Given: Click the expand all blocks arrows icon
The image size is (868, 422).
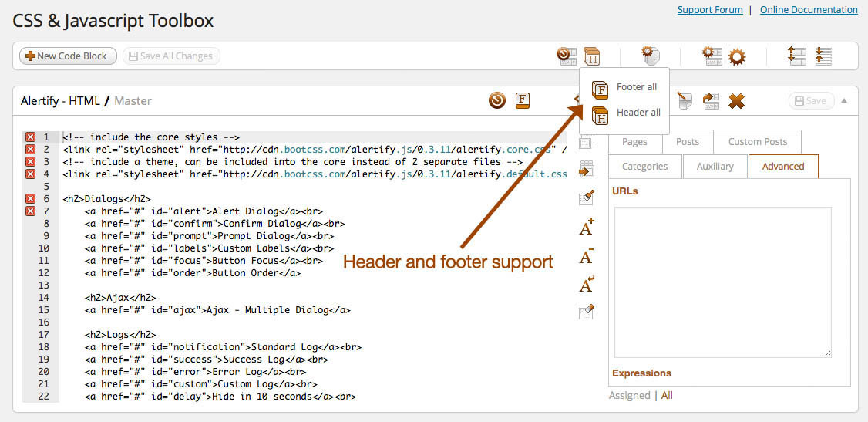Looking at the screenshot, I should pyautogui.click(x=796, y=56).
